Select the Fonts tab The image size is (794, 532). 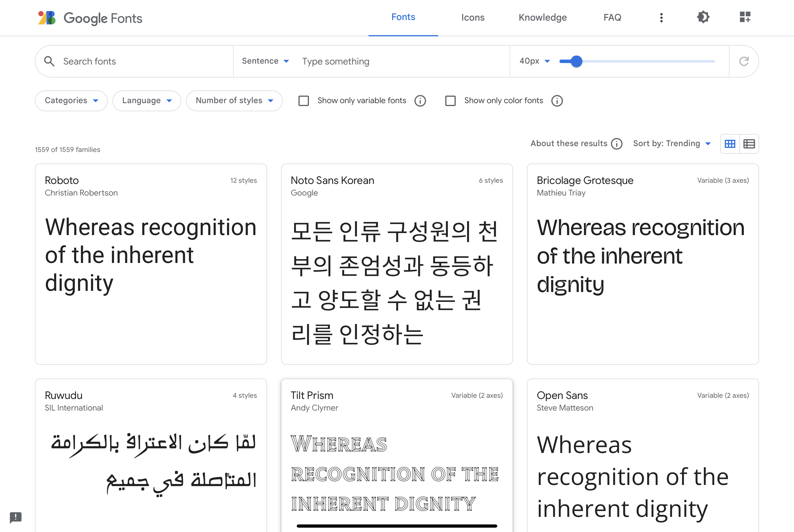pyautogui.click(x=403, y=17)
